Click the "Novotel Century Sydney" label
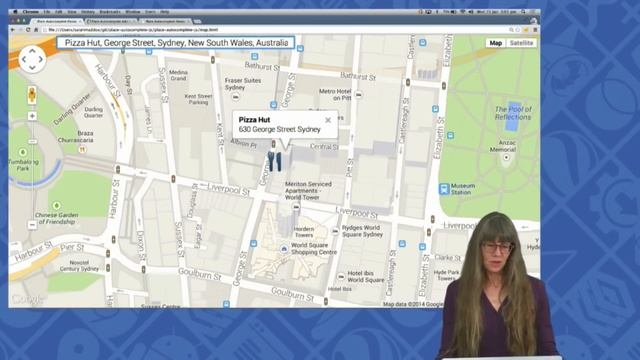Screen dimensions: 640x360 tap(79, 266)
